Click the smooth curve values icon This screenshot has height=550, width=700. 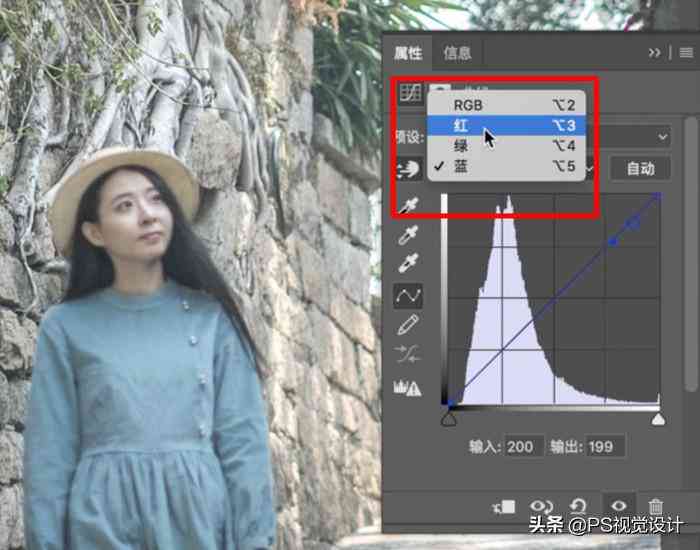pyautogui.click(x=408, y=354)
